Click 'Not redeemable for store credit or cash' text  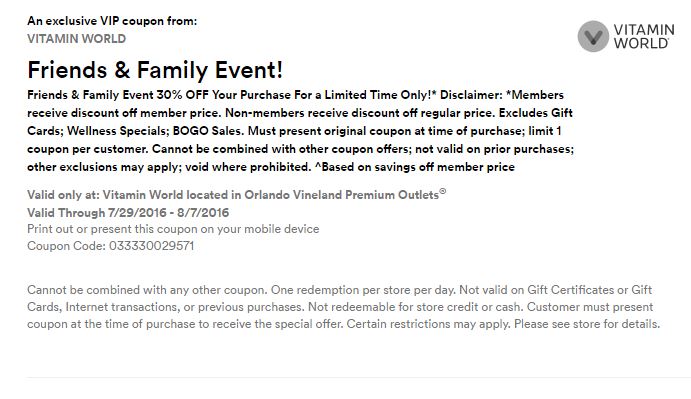pos(416,307)
